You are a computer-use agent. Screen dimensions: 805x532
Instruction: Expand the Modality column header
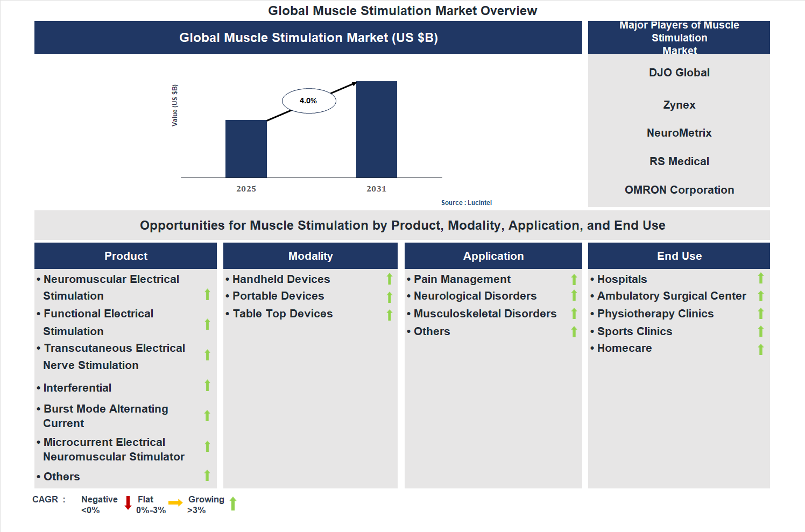pyautogui.click(x=310, y=256)
